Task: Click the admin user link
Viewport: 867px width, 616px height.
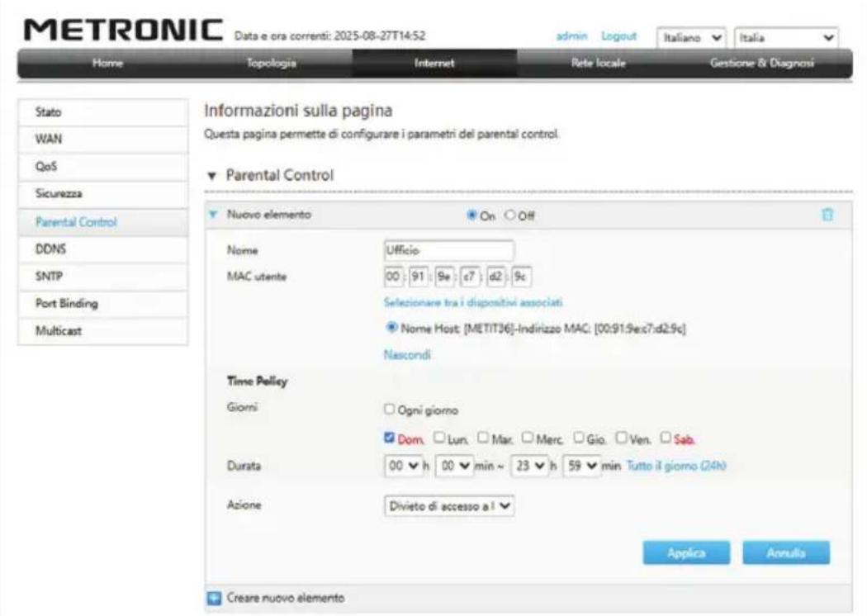Action: tap(571, 36)
